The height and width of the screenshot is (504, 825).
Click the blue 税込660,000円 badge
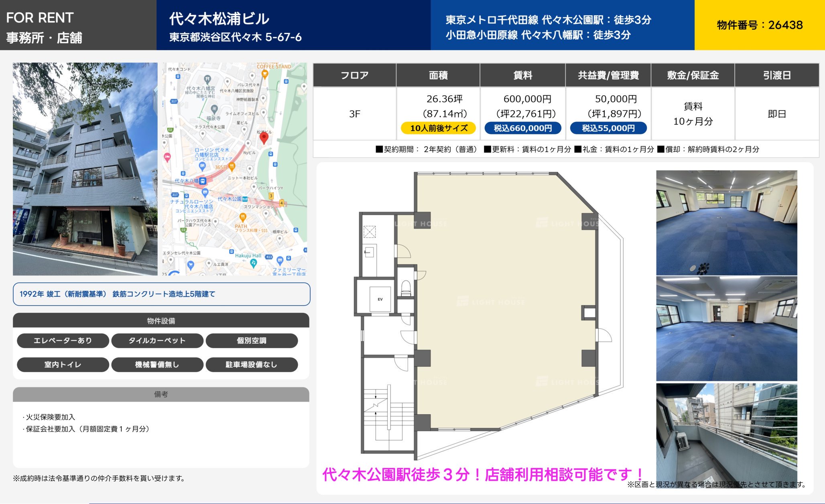click(523, 128)
